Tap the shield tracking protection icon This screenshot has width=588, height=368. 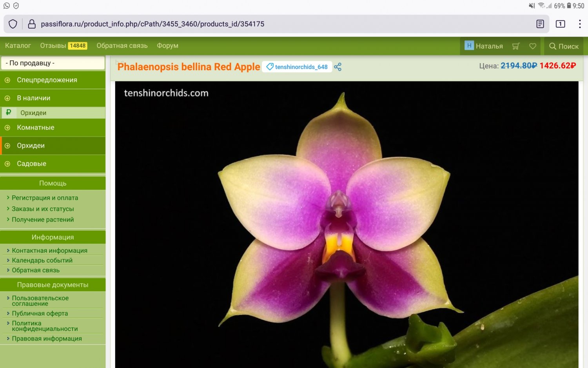tap(13, 24)
